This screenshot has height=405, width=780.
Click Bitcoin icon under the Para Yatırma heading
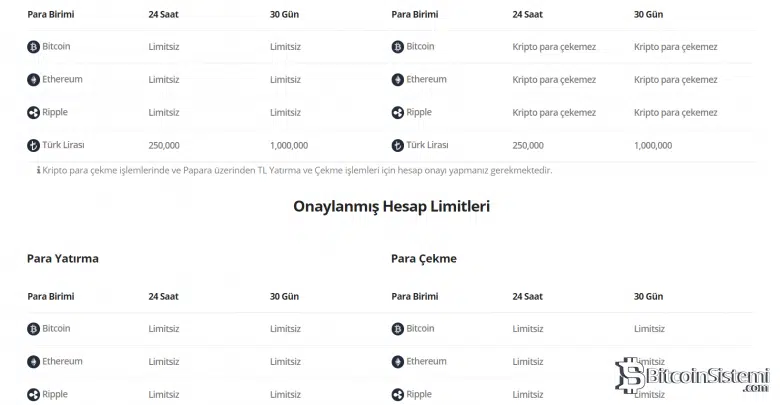(x=33, y=328)
